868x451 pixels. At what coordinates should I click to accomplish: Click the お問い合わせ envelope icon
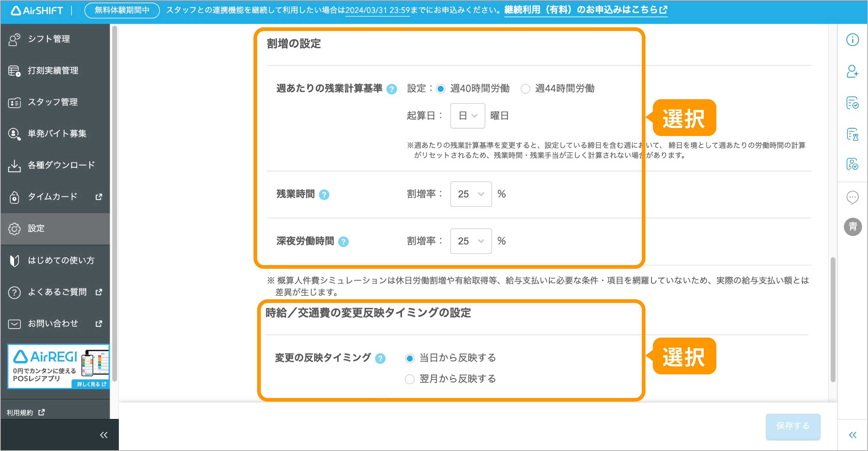tap(14, 324)
